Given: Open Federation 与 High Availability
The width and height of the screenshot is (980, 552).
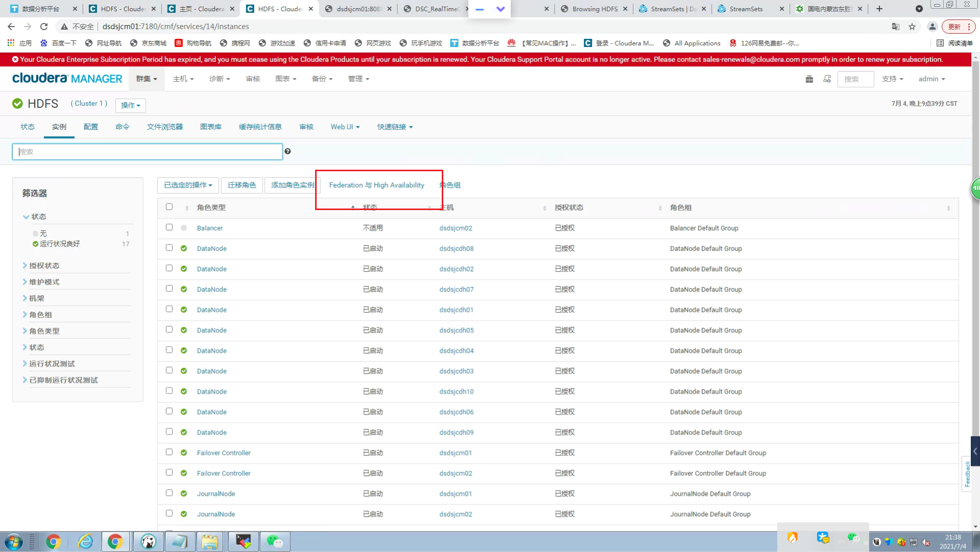Looking at the screenshot, I should (377, 185).
